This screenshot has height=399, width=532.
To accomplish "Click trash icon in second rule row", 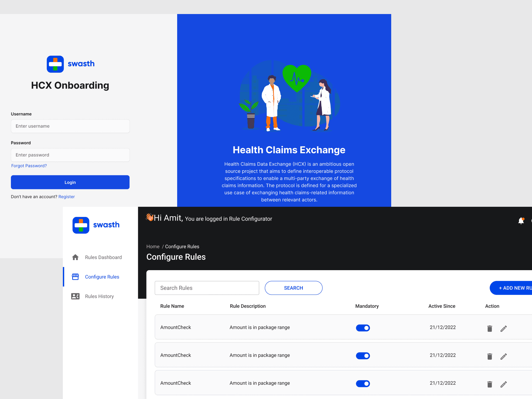I will click(490, 356).
